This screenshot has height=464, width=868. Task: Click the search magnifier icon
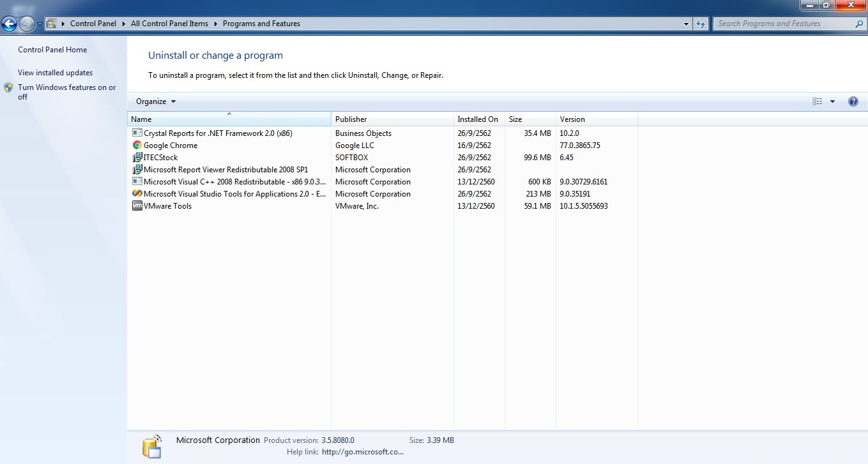pyautogui.click(x=859, y=24)
